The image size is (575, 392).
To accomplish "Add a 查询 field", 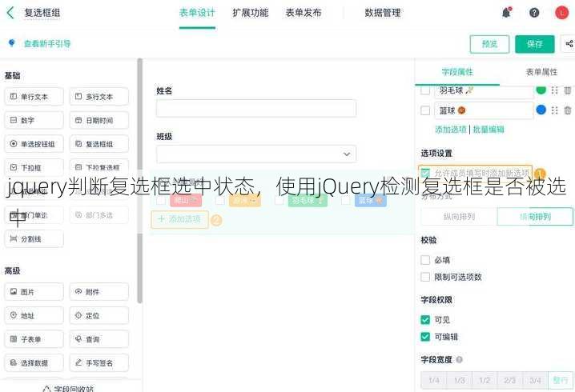I will click(x=99, y=339).
